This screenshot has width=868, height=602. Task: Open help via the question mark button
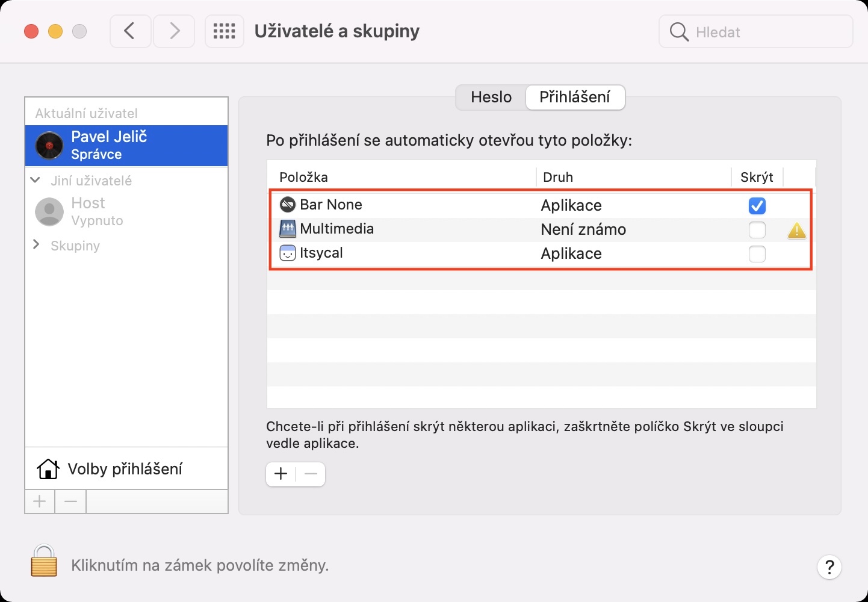(x=829, y=566)
